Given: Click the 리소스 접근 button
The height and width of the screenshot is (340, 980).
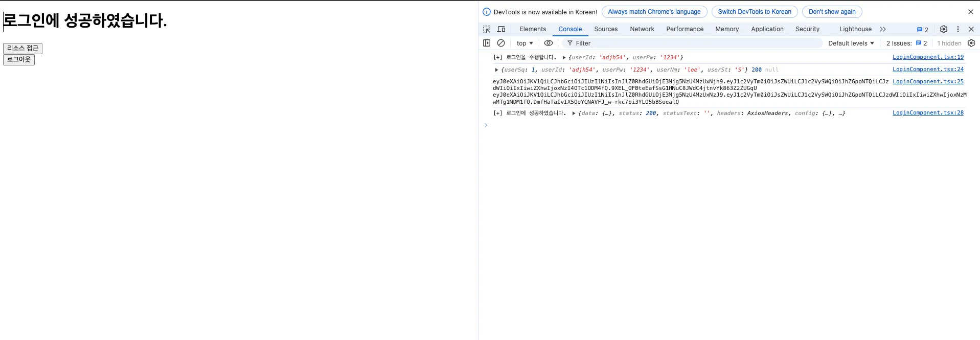Looking at the screenshot, I should click(22, 48).
